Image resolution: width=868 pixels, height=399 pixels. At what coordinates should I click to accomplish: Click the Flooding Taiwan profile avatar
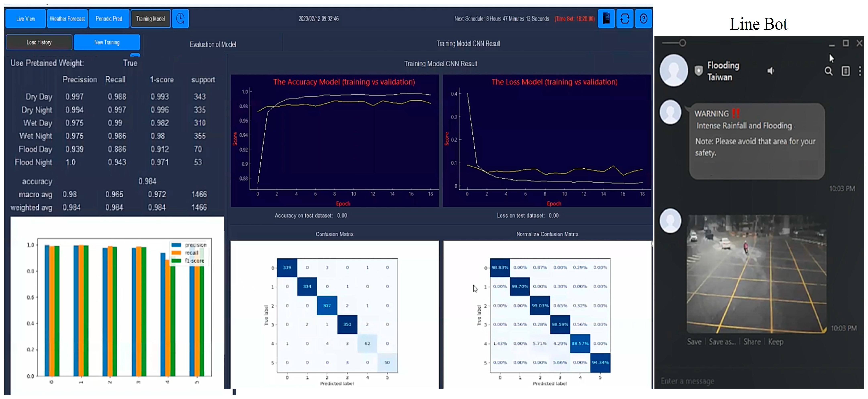coord(674,71)
